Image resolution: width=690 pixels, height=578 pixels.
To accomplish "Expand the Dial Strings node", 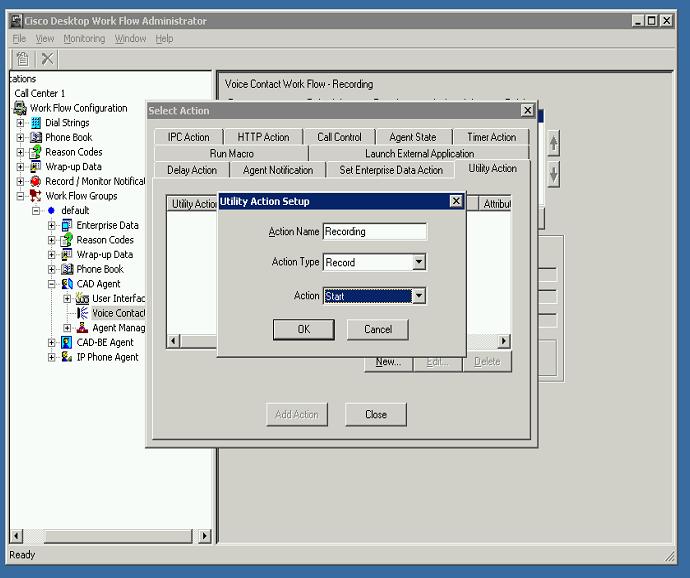I will [x=20, y=123].
